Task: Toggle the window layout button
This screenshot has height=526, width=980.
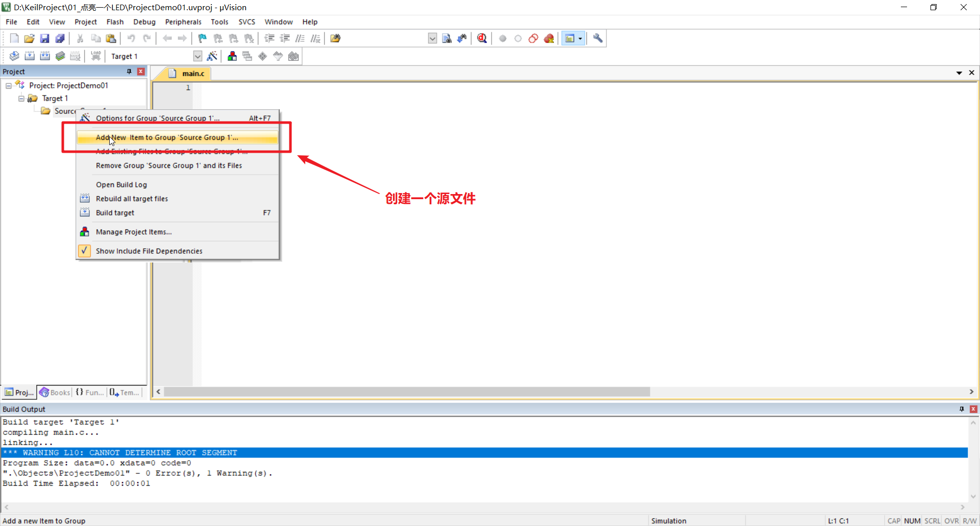Action: pyautogui.click(x=570, y=38)
